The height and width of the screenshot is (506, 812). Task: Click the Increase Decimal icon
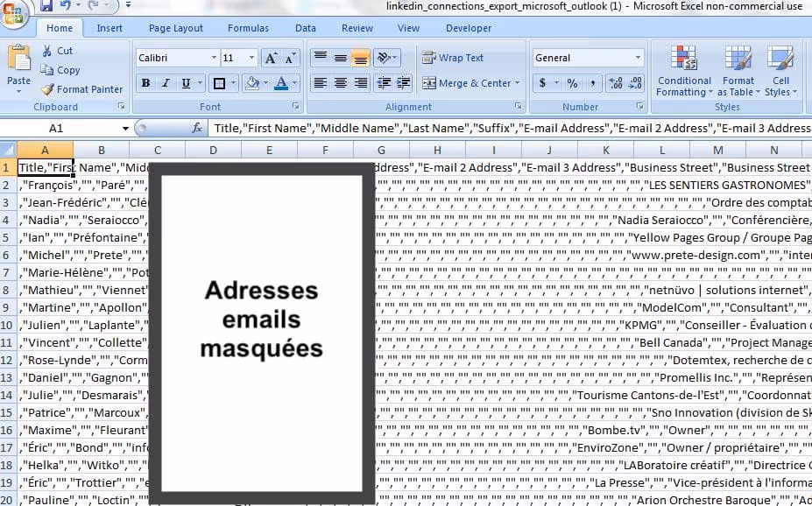(x=614, y=83)
